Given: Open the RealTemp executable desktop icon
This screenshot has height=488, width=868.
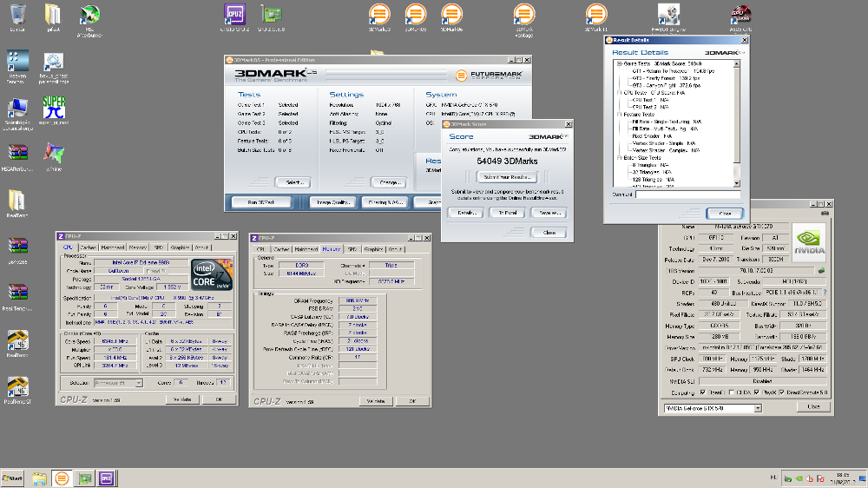Looking at the screenshot, I should click(x=17, y=342).
